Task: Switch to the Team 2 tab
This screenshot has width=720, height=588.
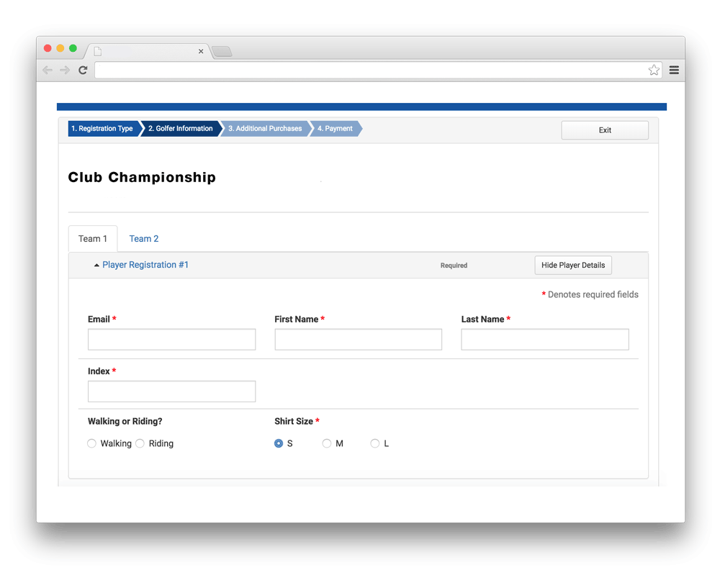Action: pyautogui.click(x=144, y=239)
